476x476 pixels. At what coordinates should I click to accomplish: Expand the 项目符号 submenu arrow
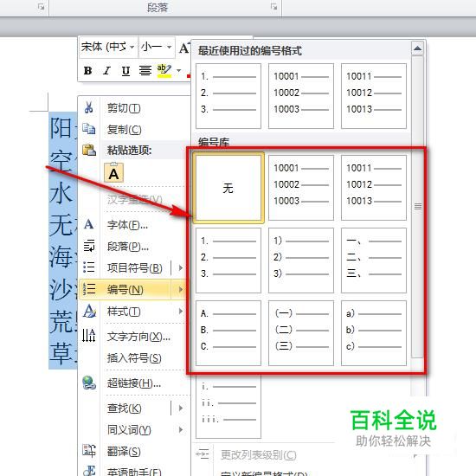tap(181, 267)
